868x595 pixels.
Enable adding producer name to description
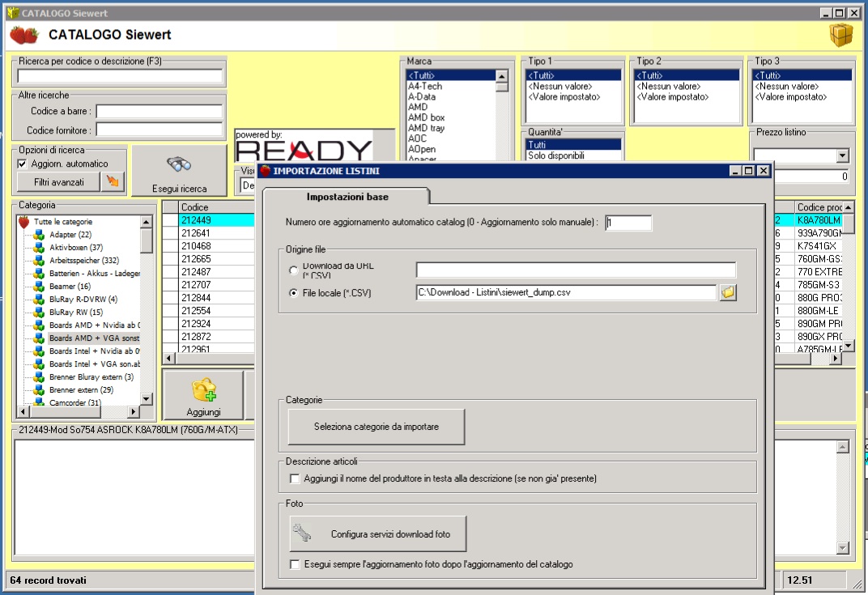click(295, 478)
